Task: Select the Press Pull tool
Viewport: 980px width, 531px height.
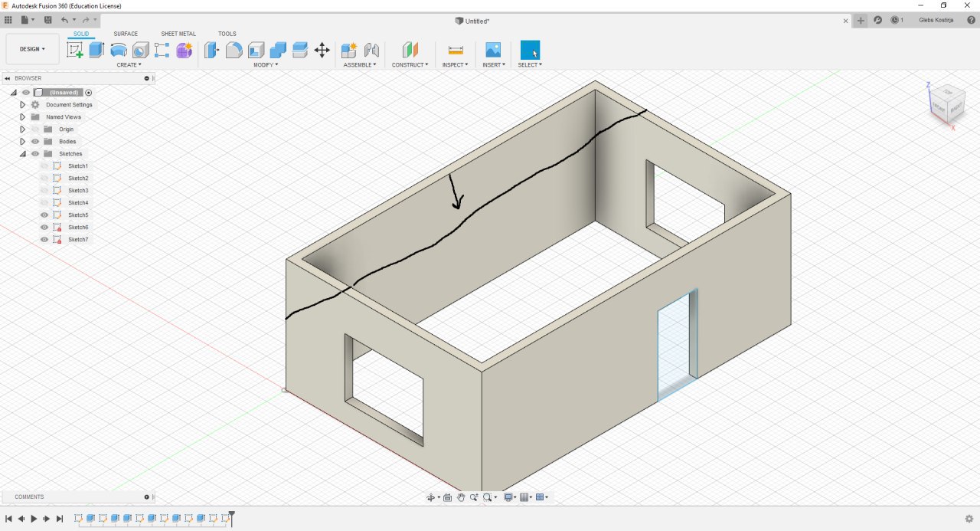Action: pyautogui.click(x=212, y=51)
